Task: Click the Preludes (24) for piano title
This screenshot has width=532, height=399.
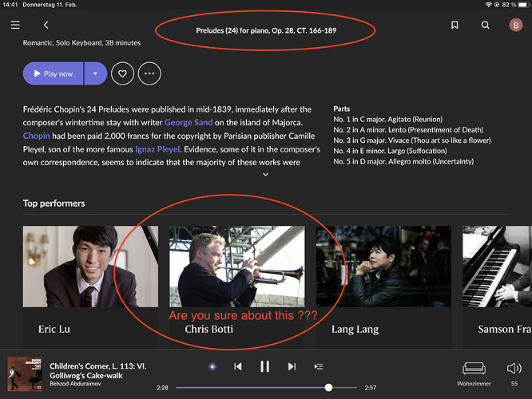Action: click(266, 30)
